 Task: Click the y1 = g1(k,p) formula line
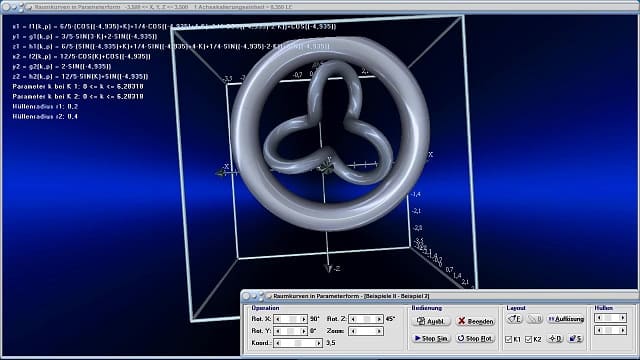(84, 36)
